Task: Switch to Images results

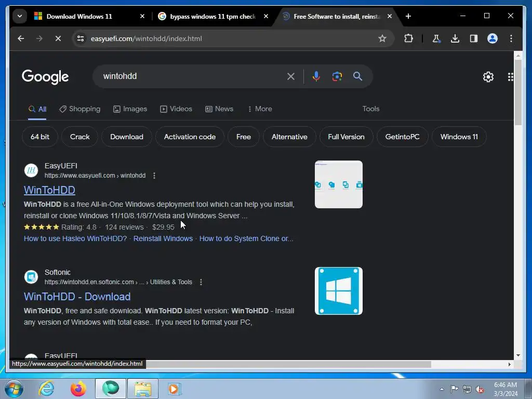Action: 130,109
